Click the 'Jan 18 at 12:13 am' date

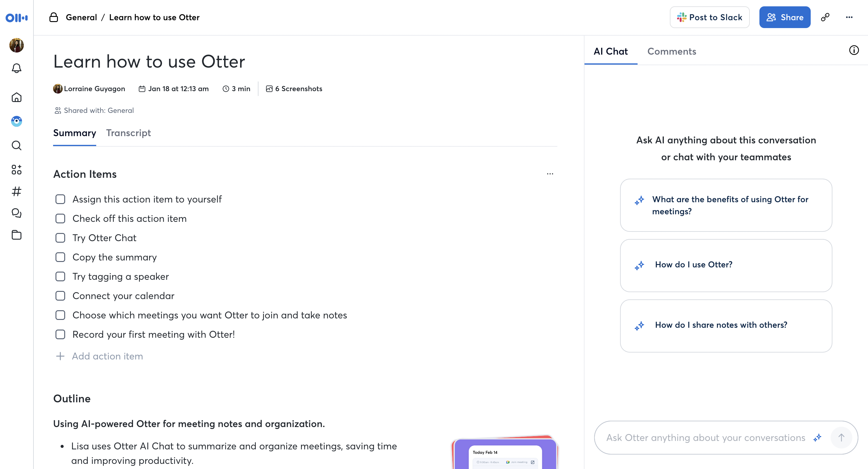click(178, 89)
